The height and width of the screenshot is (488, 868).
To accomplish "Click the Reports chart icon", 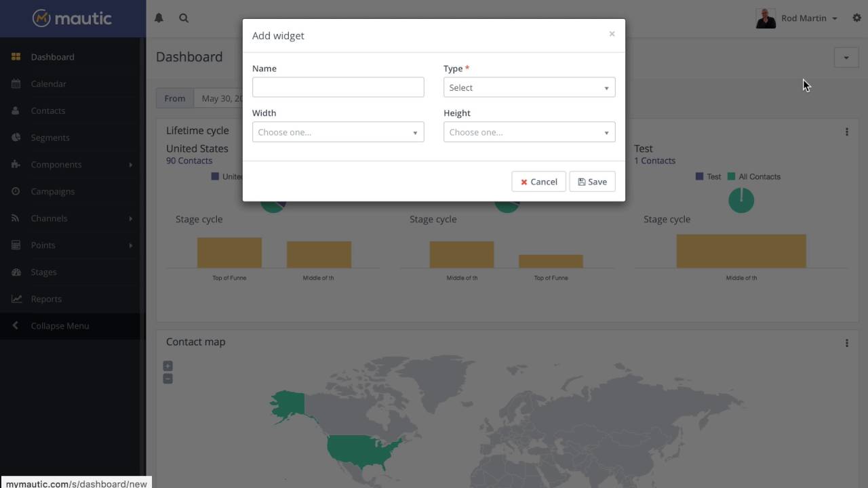I will click(x=16, y=299).
